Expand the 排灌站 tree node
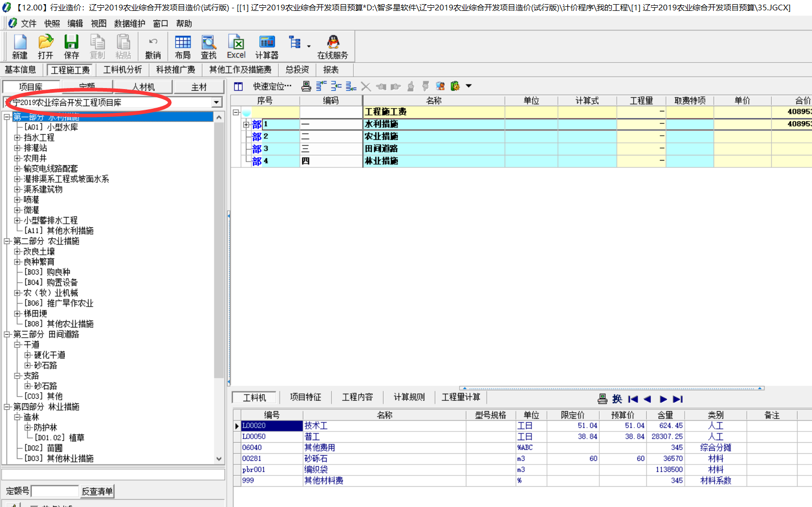Viewport: 812px width, 507px height. 17,148
